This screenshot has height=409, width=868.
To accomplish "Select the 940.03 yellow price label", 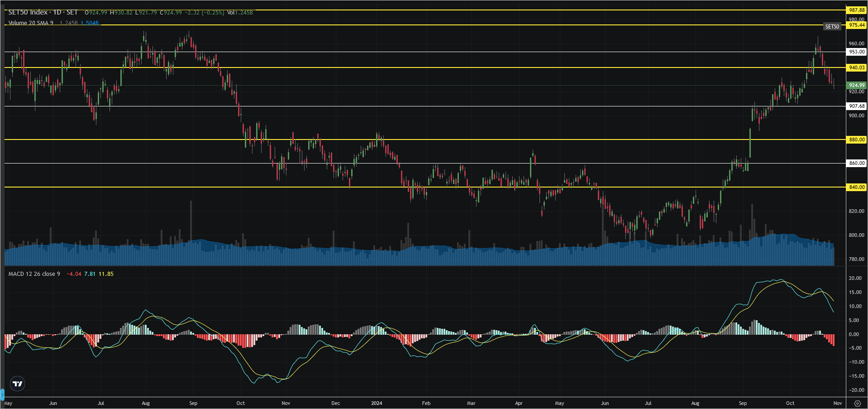I will [x=856, y=67].
